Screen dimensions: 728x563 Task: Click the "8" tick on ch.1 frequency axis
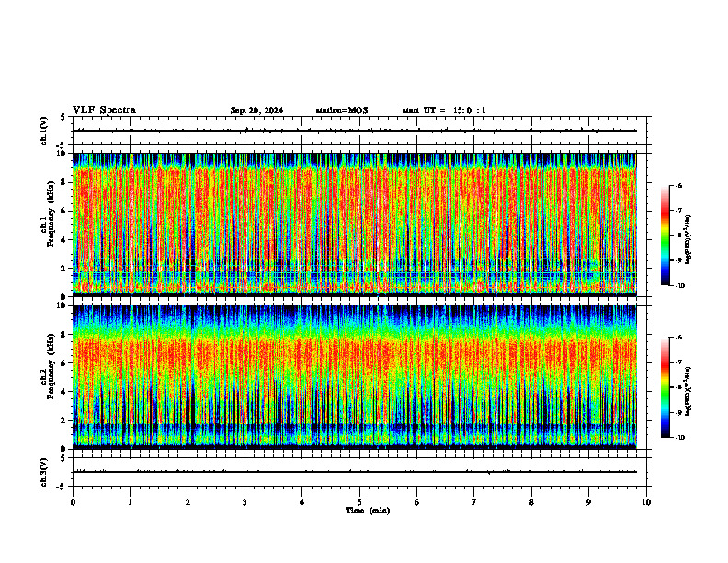click(x=64, y=182)
